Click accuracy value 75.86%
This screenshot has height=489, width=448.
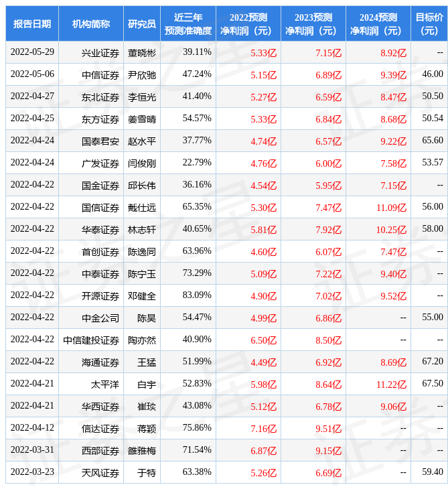pyautogui.click(x=197, y=427)
